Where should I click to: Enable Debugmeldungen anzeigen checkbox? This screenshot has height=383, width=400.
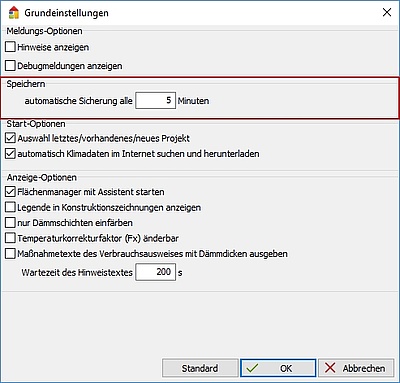[10, 65]
